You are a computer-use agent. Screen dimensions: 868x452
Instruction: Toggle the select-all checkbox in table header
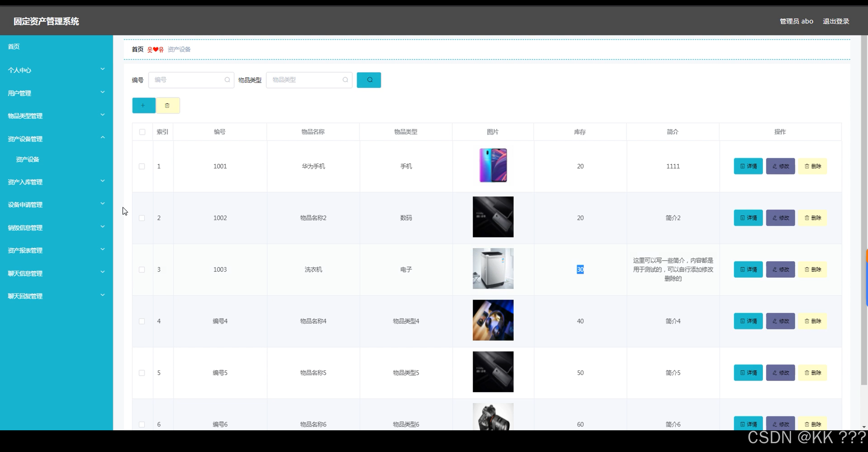tap(142, 132)
